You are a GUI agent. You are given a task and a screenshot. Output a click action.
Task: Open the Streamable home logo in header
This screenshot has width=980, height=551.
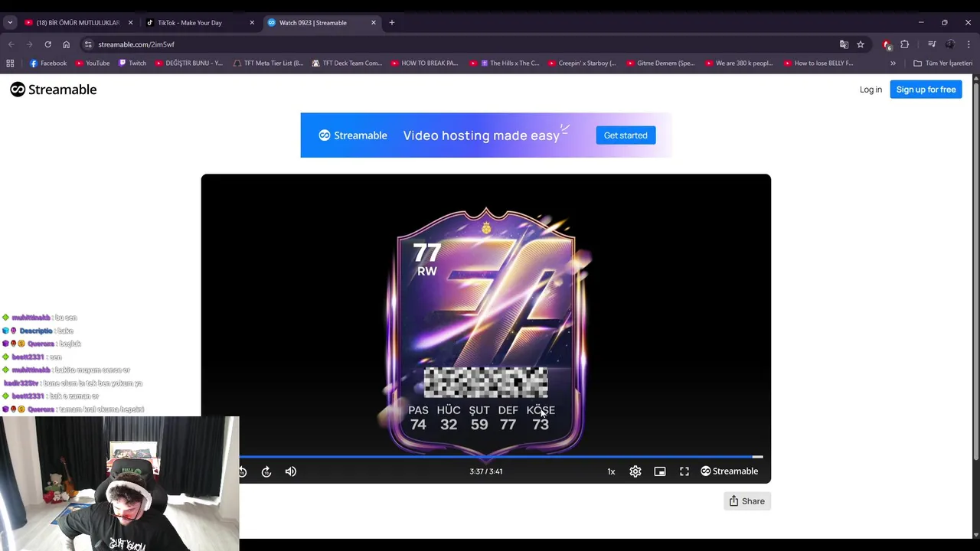point(54,90)
